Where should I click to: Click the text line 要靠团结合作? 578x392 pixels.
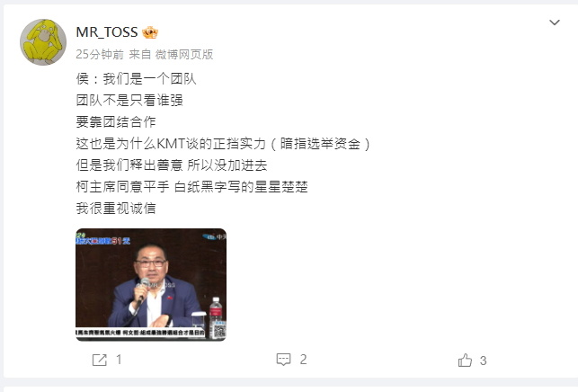tap(116, 121)
